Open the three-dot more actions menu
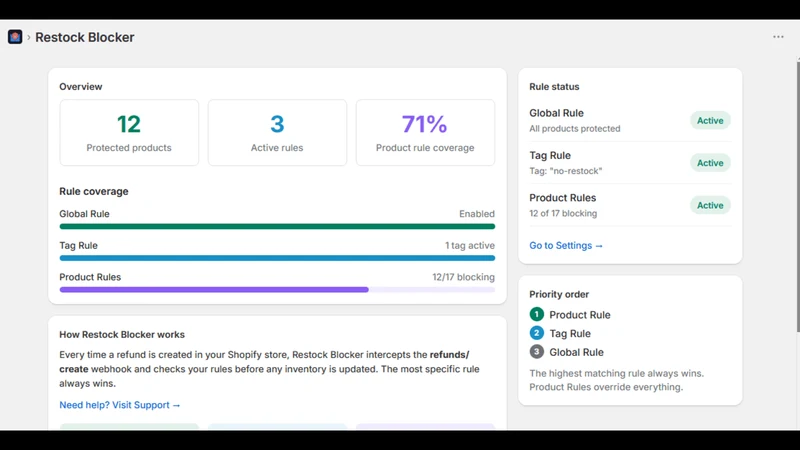 pos(778,37)
